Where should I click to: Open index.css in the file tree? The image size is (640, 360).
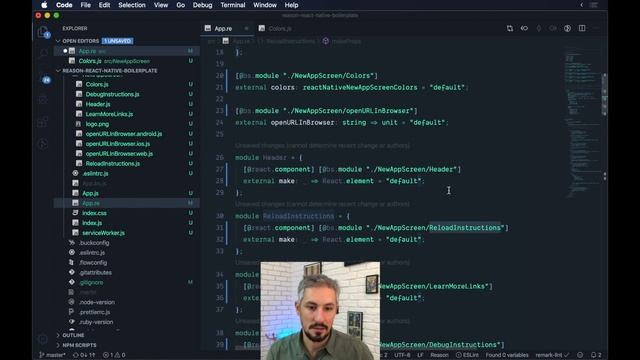(x=94, y=213)
